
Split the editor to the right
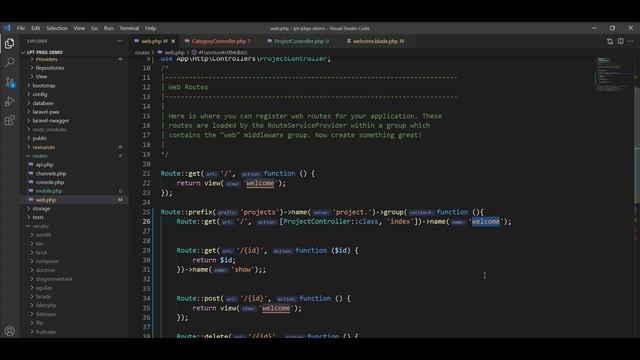pyautogui.click(x=620, y=41)
